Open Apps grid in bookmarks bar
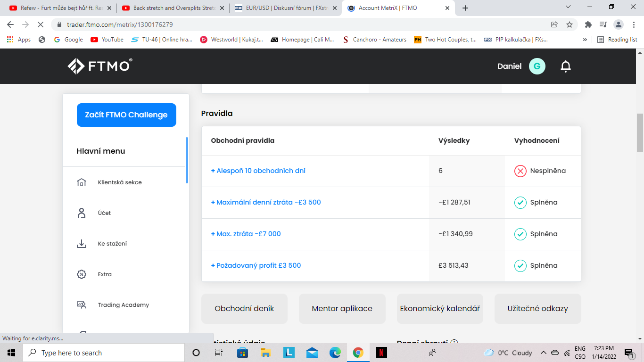Image resolution: width=644 pixels, height=362 pixels. 19,40
